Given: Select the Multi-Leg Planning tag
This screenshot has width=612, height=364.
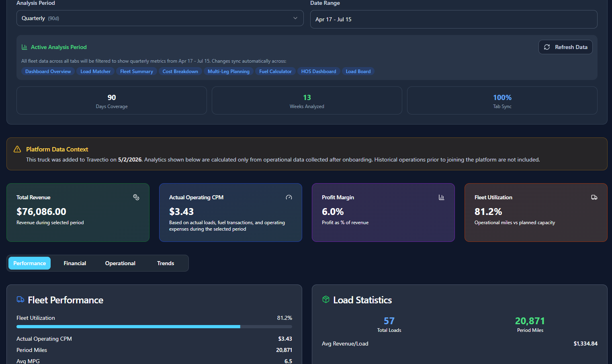Looking at the screenshot, I should point(229,72).
